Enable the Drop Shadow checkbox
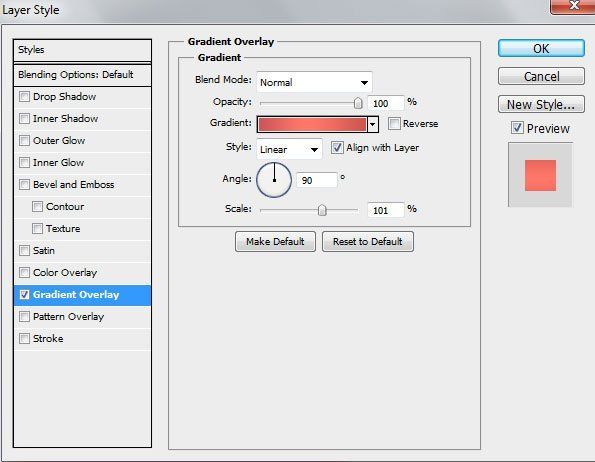The image size is (595, 462). point(24,97)
